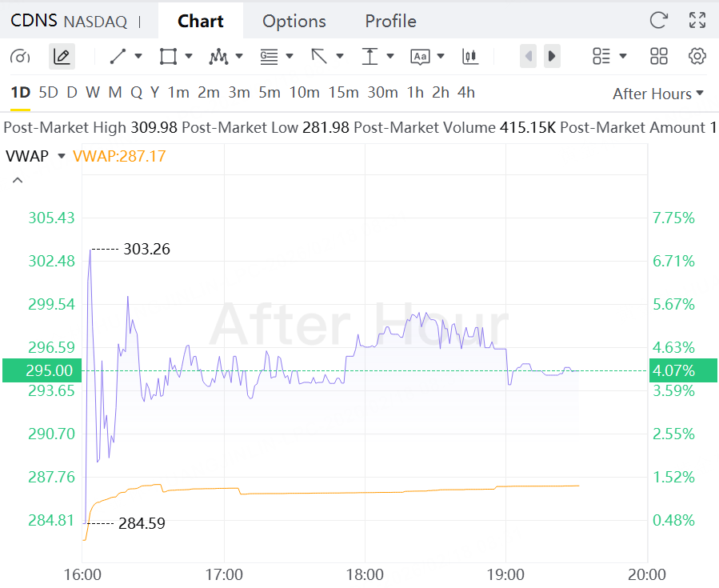
Task: Open the Profile tab
Action: pos(390,22)
